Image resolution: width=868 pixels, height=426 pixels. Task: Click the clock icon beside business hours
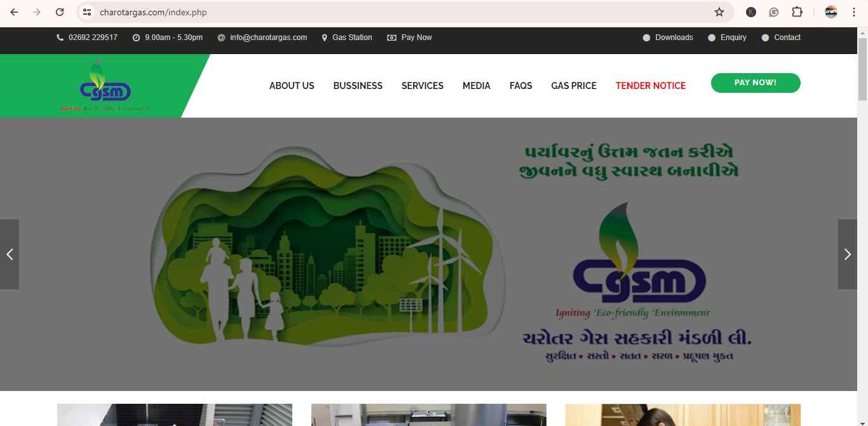135,37
